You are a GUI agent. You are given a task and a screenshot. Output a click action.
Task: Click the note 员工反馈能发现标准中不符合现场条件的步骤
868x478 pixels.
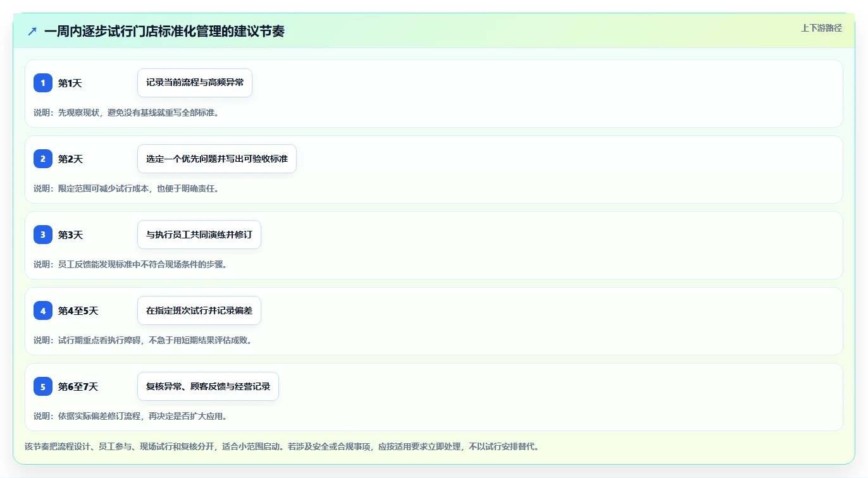(x=130, y=264)
